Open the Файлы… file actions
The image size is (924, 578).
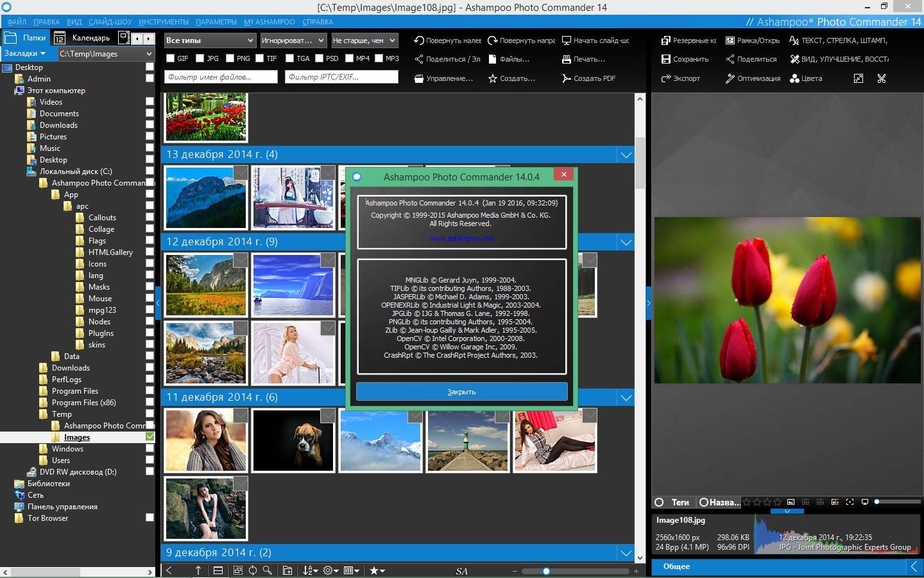(x=509, y=59)
